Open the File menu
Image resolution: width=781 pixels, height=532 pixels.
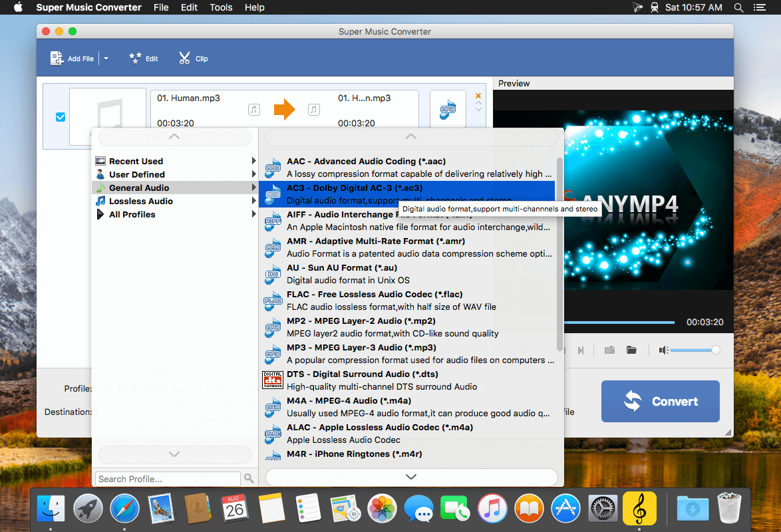[x=161, y=7]
